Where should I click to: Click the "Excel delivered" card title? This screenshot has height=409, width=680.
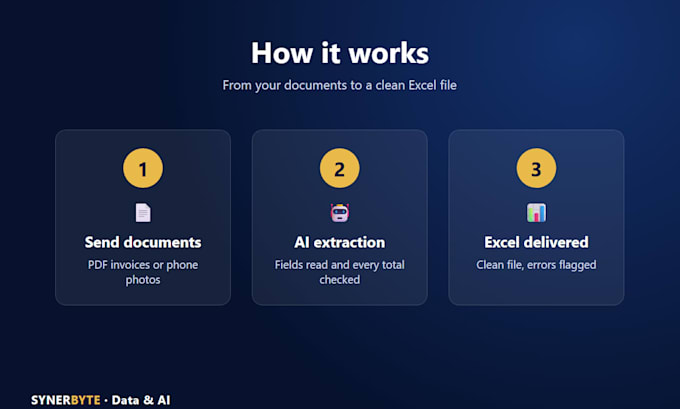536,242
